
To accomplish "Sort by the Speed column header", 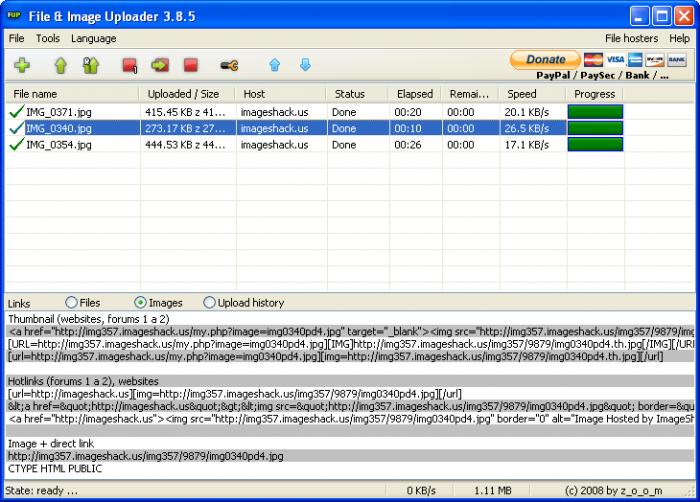I will pyautogui.click(x=532, y=94).
